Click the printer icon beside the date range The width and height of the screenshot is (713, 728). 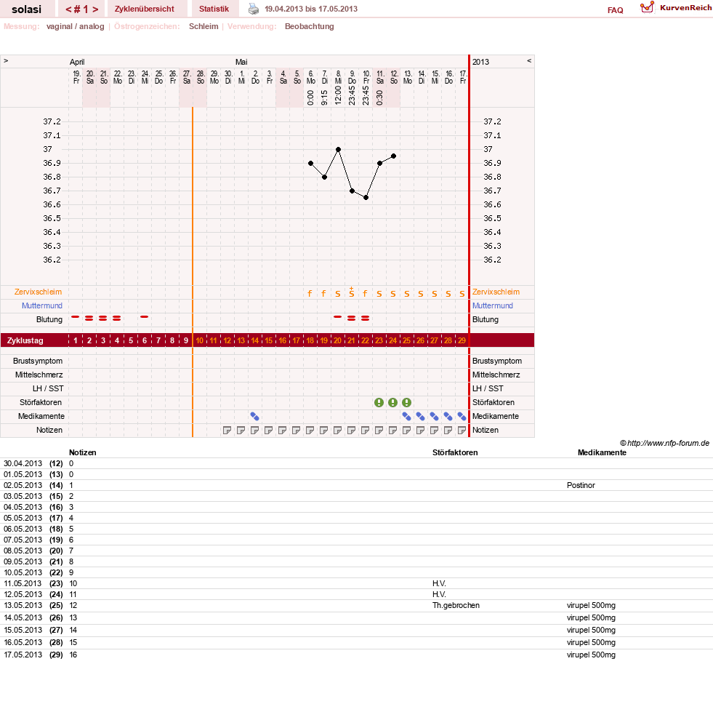[x=253, y=9]
